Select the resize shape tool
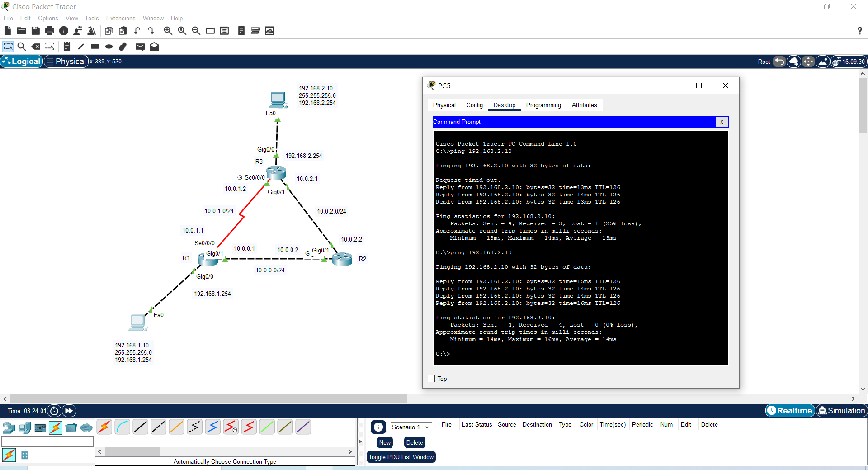 pos(50,47)
